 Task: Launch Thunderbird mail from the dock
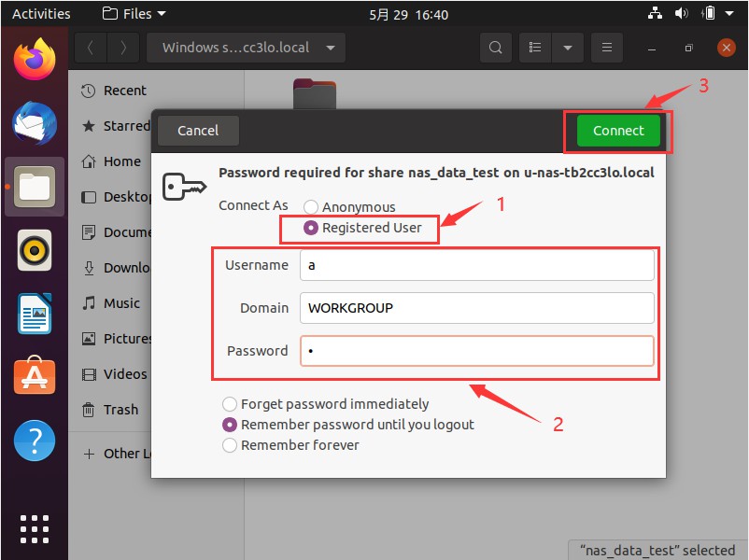click(35, 124)
